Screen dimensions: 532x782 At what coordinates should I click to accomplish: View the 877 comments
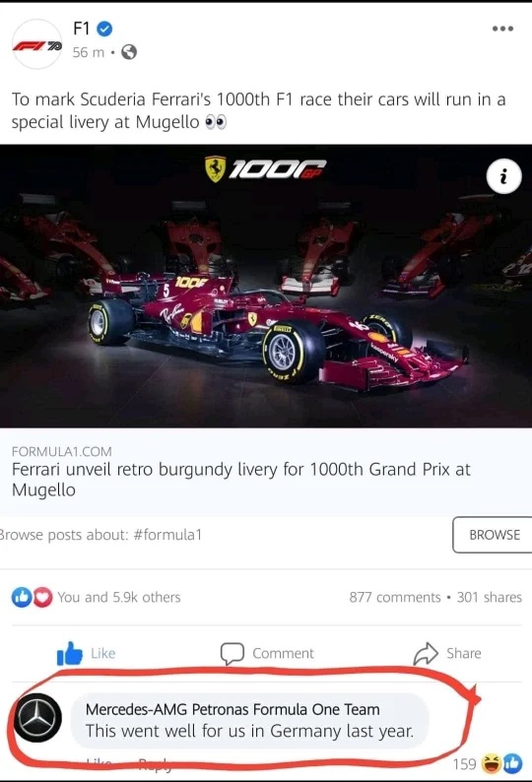[x=395, y=597]
